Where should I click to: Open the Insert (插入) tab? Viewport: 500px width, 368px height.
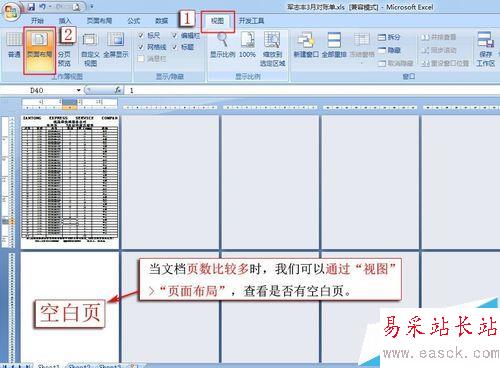click(x=65, y=21)
